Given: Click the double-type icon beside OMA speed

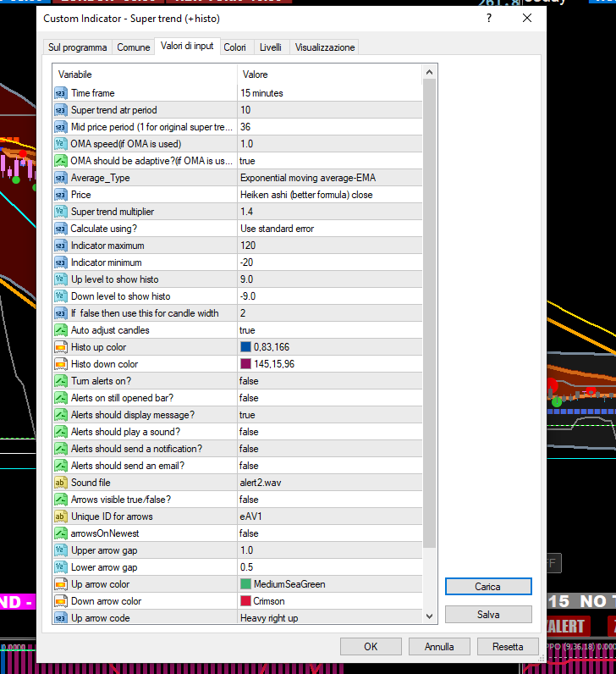Looking at the screenshot, I should (61, 144).
